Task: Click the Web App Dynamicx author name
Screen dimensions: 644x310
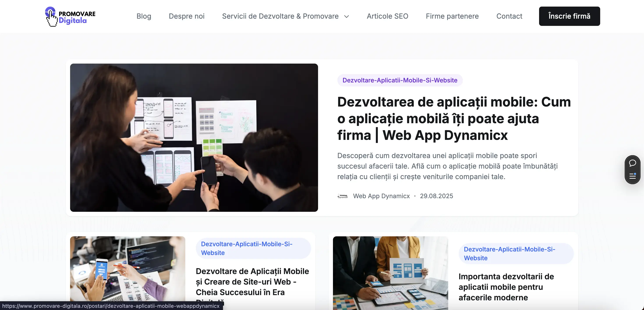Action: [x=381, y=196]
